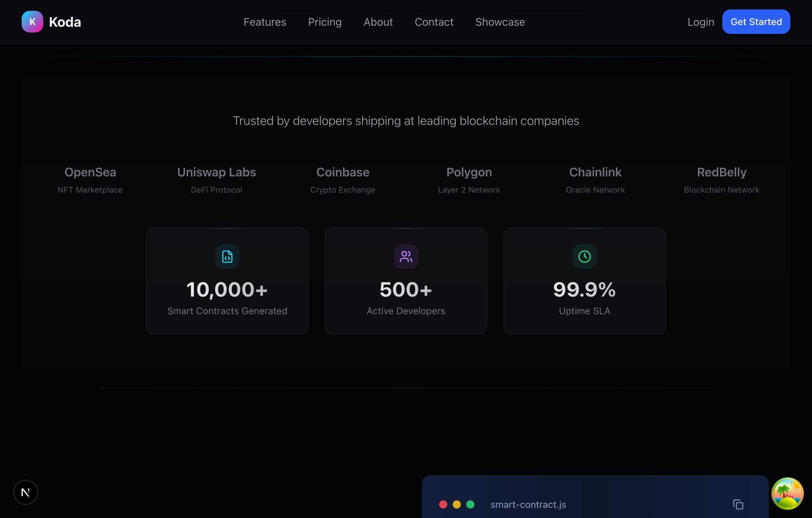Click the clock icon above 99.9% uptime
Screen dimensions: 812x518
pyautogui.click(x=584, y=257)
